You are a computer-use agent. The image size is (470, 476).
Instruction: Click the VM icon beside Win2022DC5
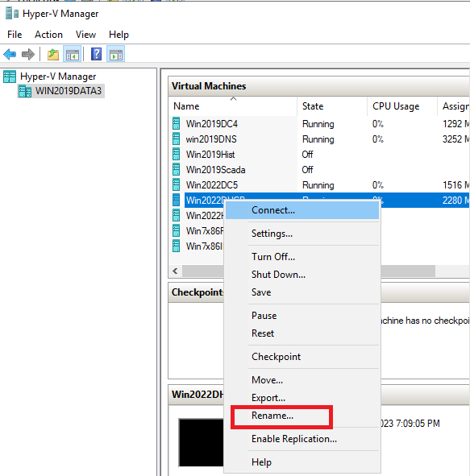click(x=176, y=185)
